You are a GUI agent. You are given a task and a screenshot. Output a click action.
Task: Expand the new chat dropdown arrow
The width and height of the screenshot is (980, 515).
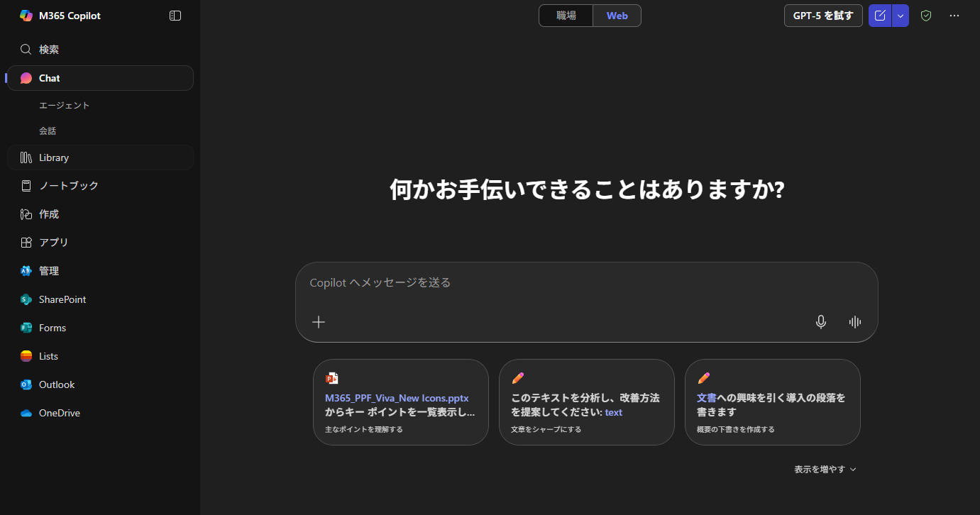point(901,16)
